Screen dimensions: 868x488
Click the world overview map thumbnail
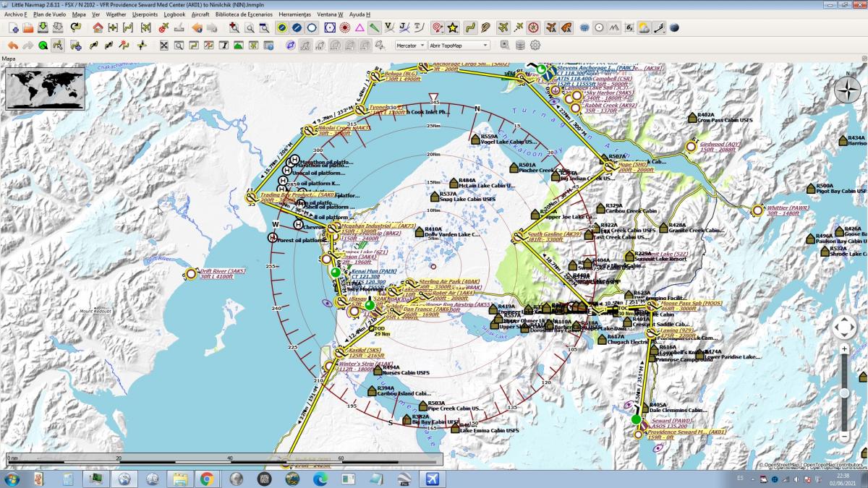pos(45,88)
